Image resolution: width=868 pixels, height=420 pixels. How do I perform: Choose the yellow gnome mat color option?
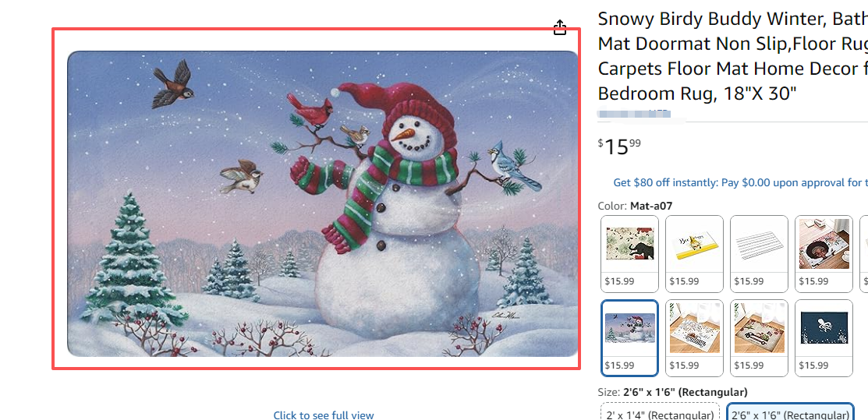coord(694,253)
